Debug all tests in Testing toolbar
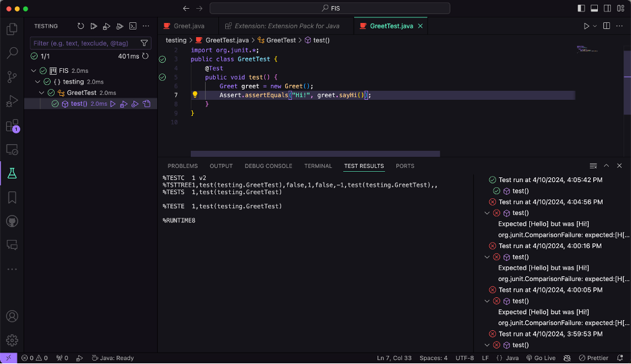631x364 pixels. click(107, 26)
